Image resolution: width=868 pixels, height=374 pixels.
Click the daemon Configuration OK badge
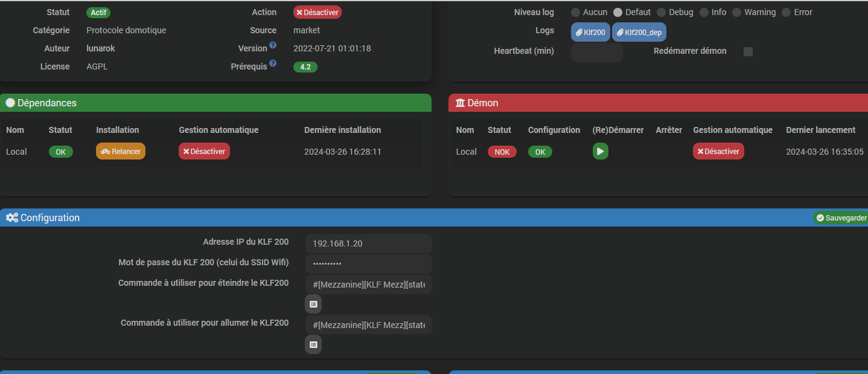coord(540,152)
